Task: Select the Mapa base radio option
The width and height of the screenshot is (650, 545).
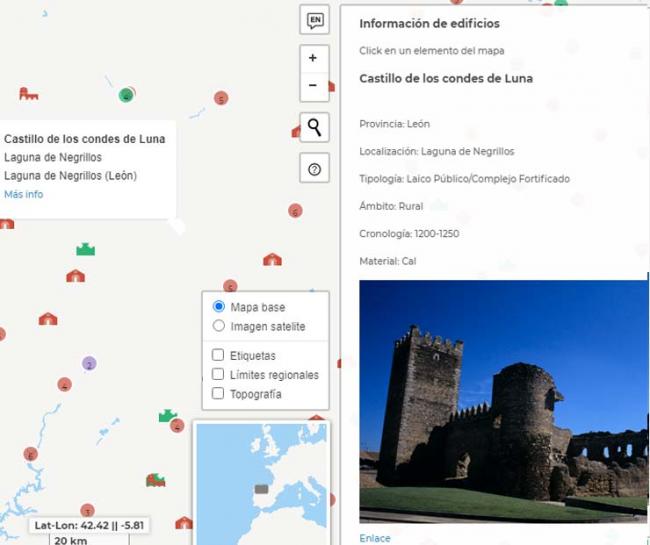Action: (x=219, y=307)
